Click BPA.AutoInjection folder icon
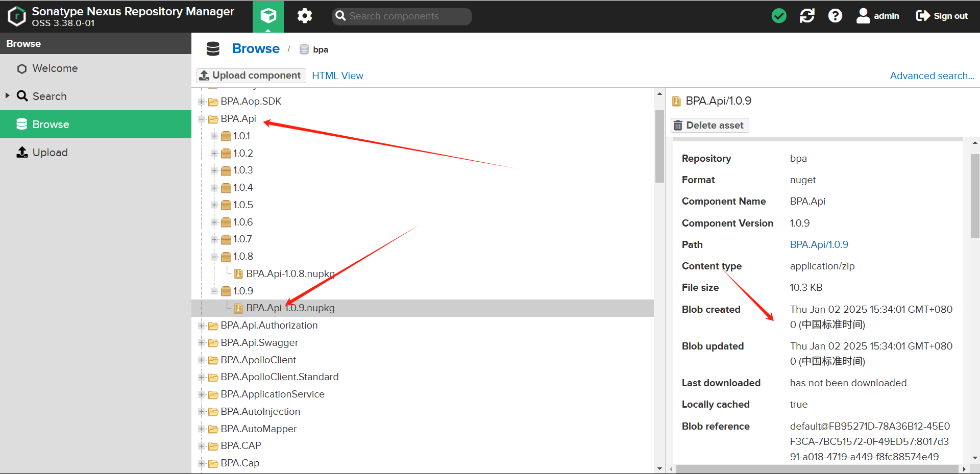The width and height of the screenshot is (980, 474). (x=213, y=412)
